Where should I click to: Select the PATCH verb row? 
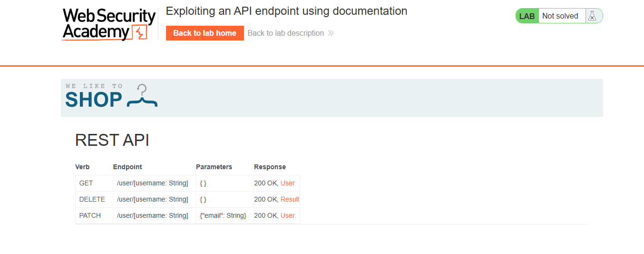pyautogui.click(x=90, y=215)
